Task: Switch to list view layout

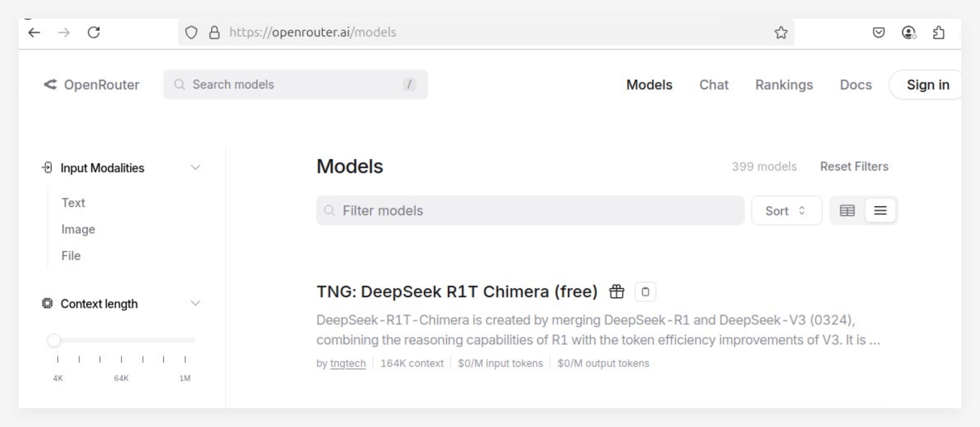Action: pos(880,210)
